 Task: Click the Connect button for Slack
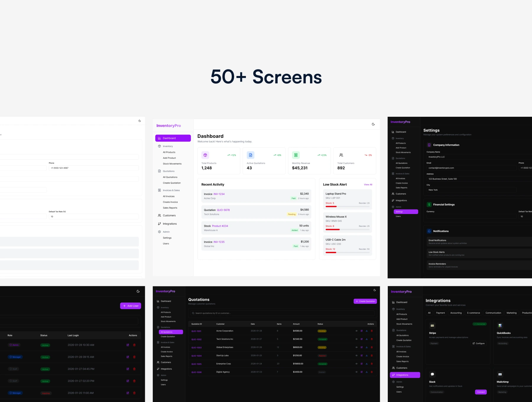pyautogui.click(x=481, y=392)
